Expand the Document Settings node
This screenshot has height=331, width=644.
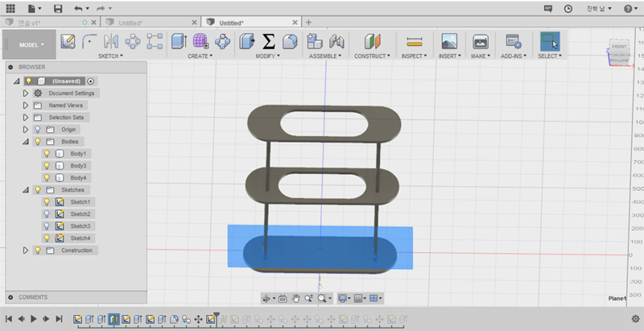pos(26,93)
